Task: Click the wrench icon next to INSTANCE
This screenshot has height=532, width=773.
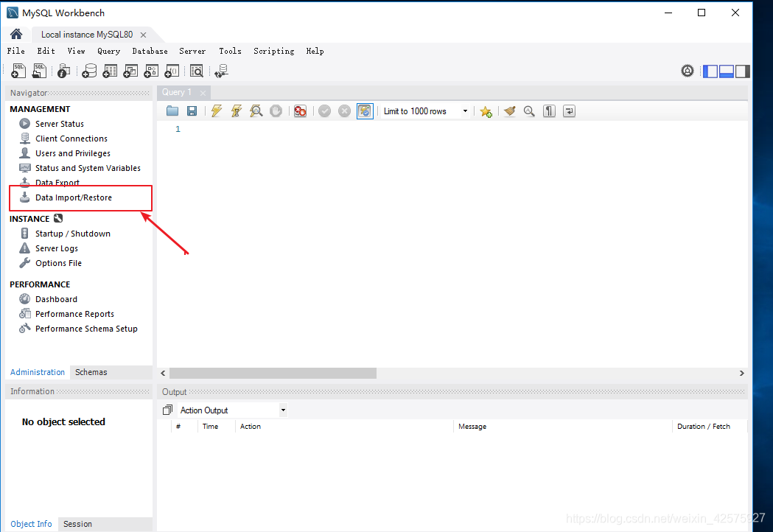Action: point(58,218)
